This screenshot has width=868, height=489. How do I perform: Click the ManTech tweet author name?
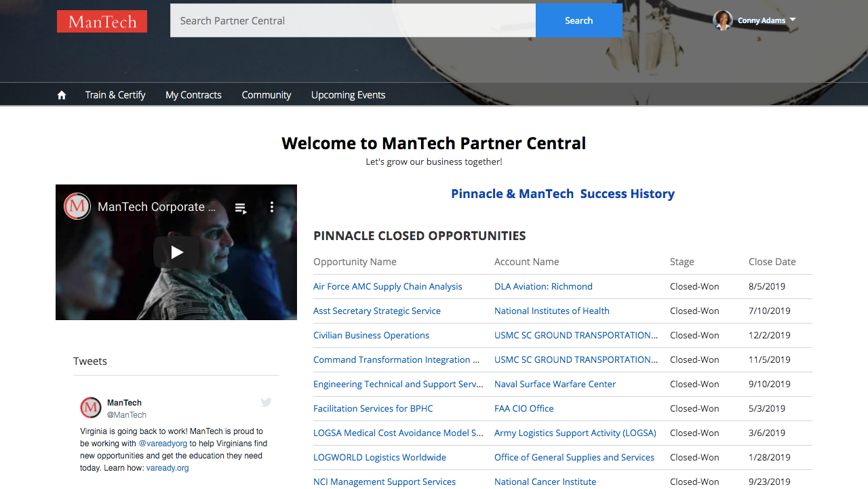coord(124,403)
